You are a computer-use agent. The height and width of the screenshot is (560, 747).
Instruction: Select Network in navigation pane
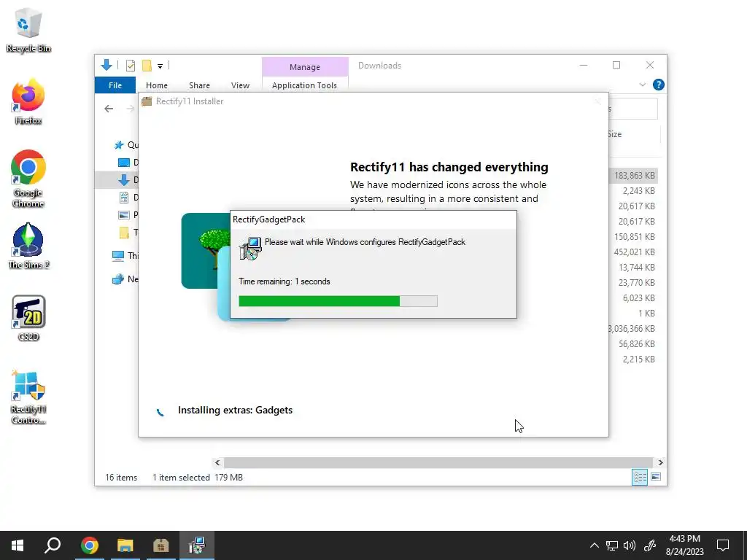[125, 279]
